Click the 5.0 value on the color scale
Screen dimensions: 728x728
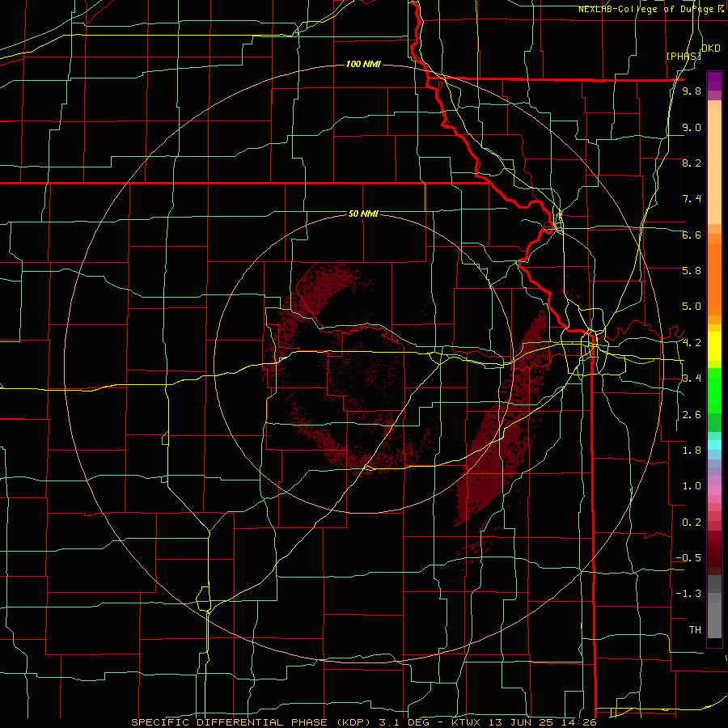click(692, 307)
